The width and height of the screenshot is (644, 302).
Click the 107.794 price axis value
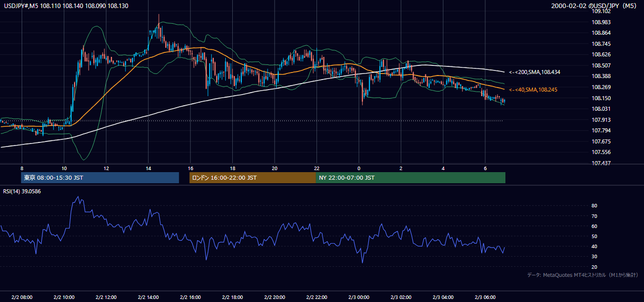tap(601, 130)
